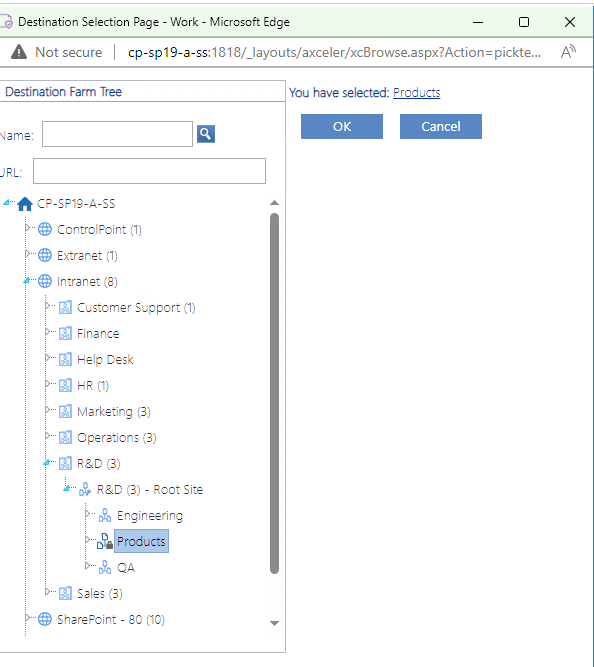Viewport: 594px width, 667px height.
Task: Select Help Desk tree item
Action: [105, 360]
